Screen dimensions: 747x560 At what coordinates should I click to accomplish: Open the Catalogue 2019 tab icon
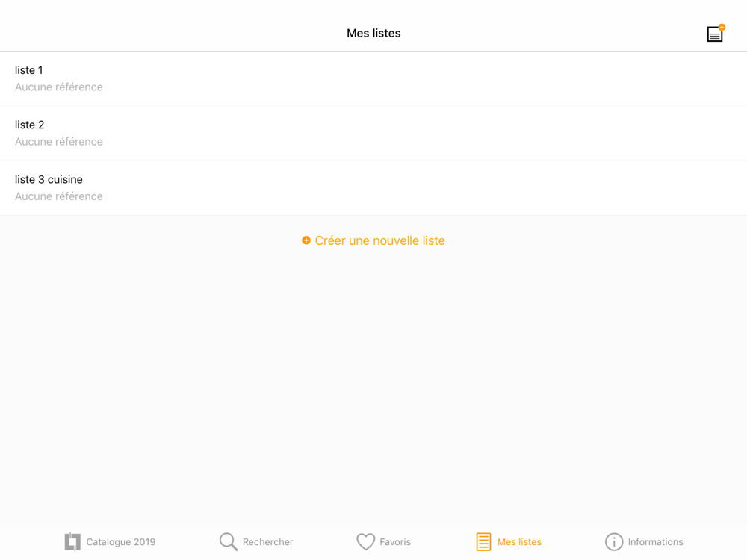coord(72,542)
